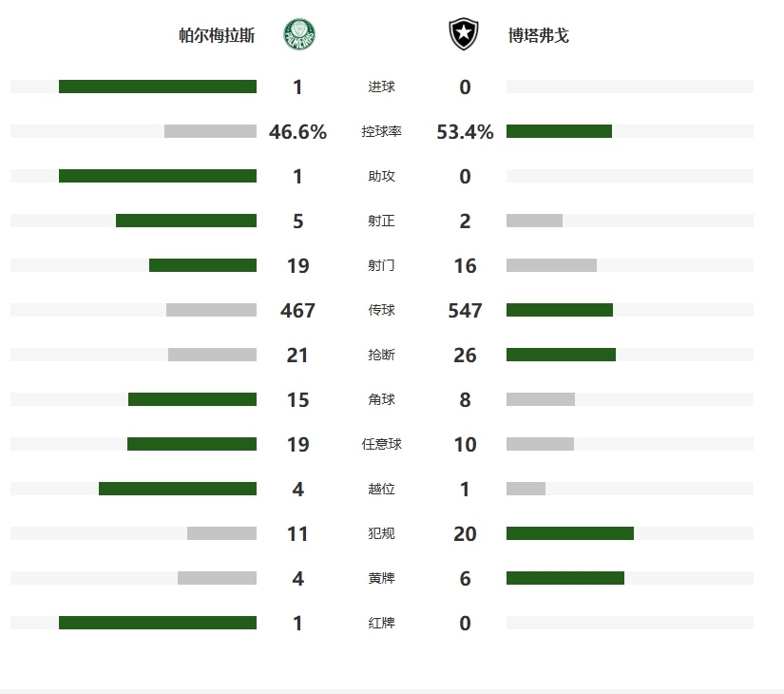The width and height of the screenshot is (784, 694).
Task: Click the 射正 row label
Action: click(381, 221)
